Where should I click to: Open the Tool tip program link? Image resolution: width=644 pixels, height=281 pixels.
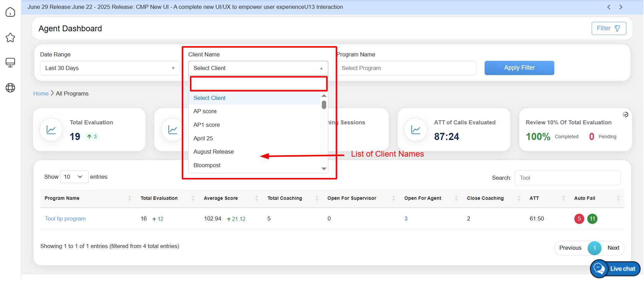65,219
